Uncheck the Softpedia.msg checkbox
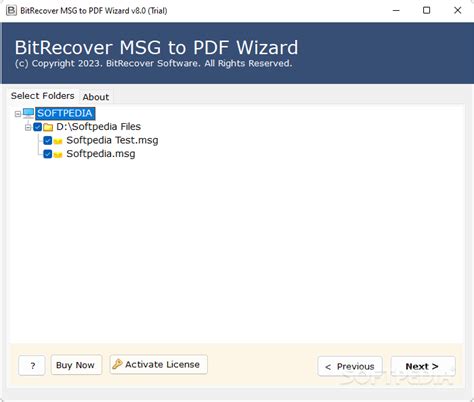Viewport: 474px width, 402px height. point(48,154)
